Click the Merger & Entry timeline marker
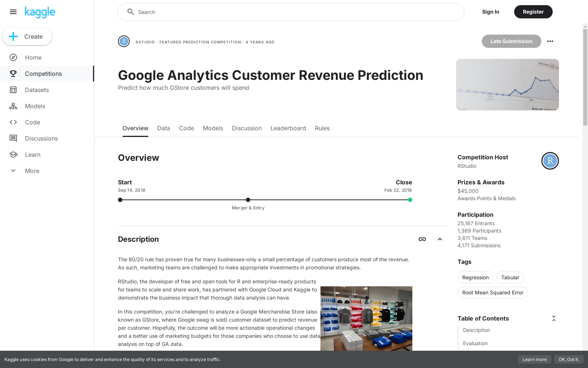 [x=248, y=200]
